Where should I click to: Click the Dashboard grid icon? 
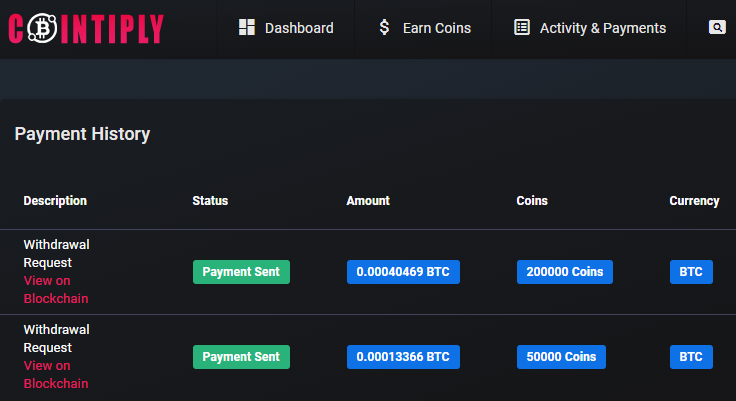pos(247,27)
